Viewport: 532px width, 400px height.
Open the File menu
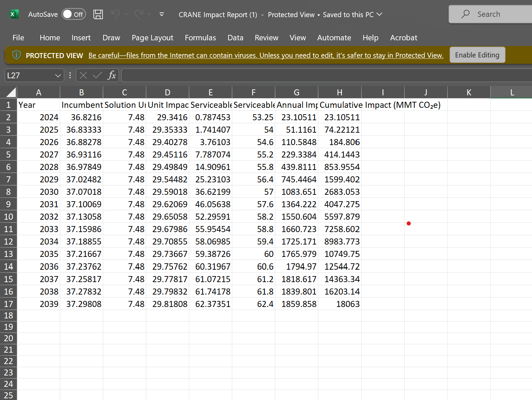click(x=18, y=38)
